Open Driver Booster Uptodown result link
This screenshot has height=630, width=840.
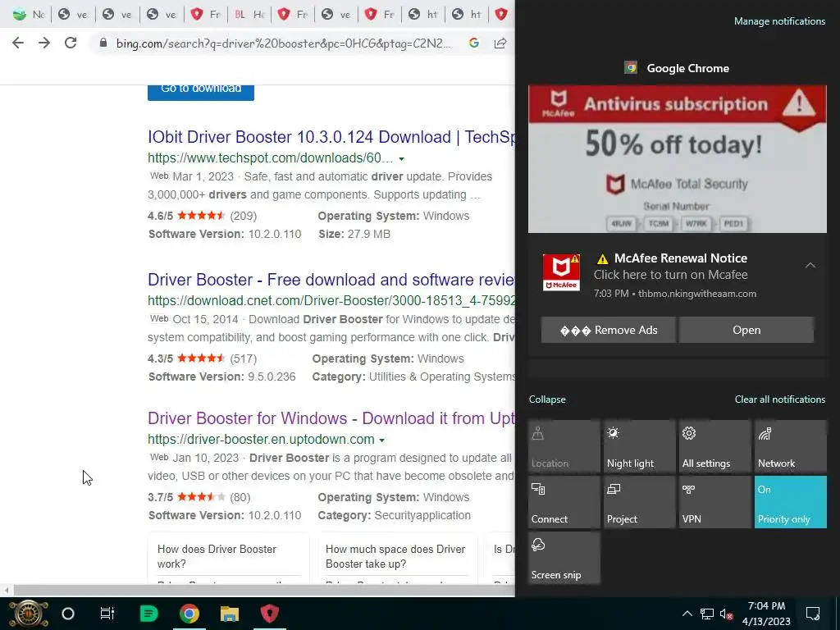(331, 418)
